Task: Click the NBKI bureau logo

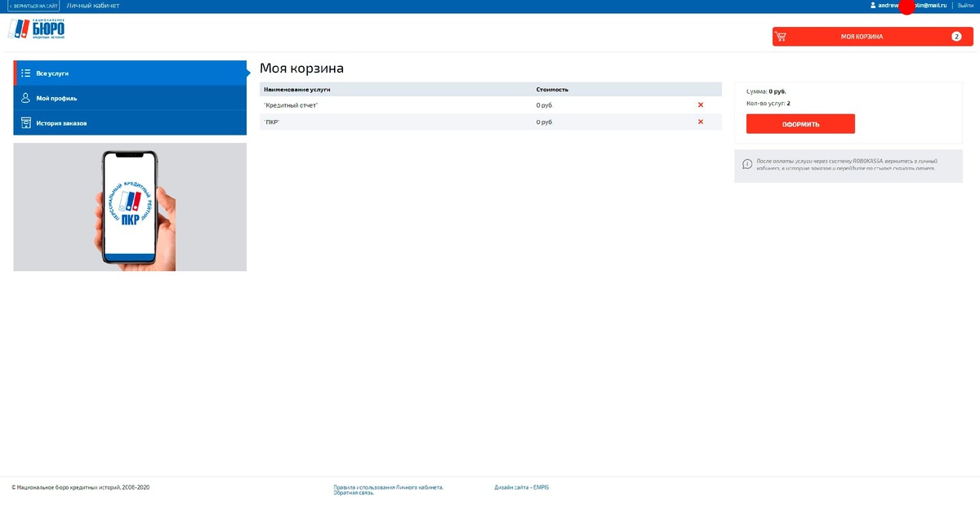Action: [36, 29]
